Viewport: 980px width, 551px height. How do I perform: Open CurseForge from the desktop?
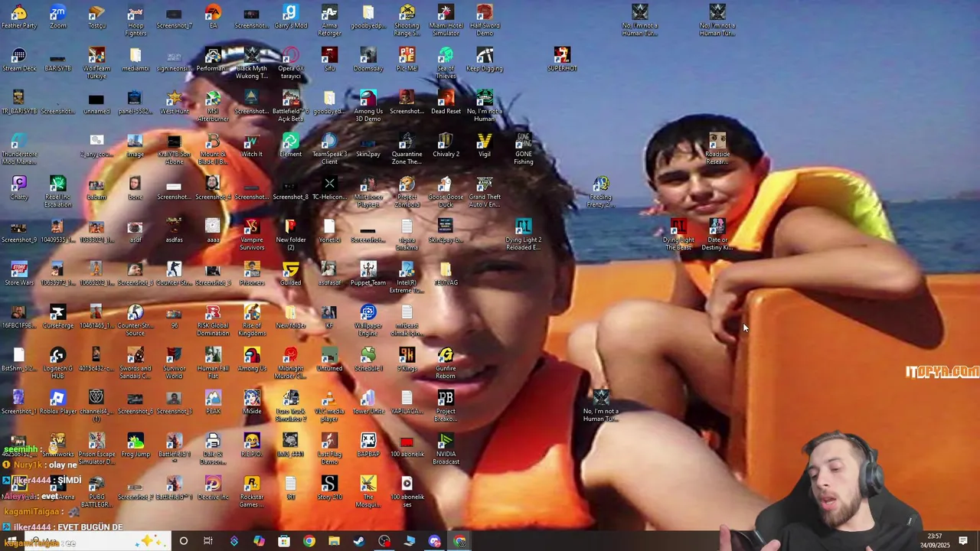pos(58,317)
